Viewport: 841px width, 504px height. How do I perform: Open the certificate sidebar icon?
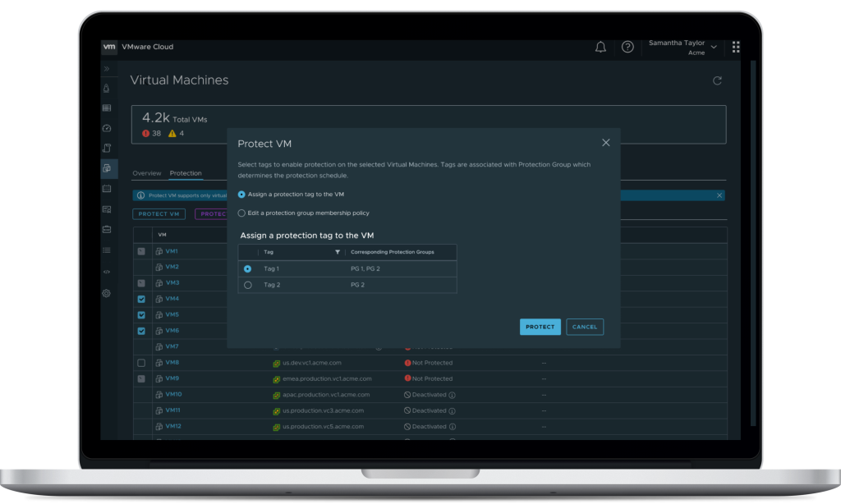(107, 209)
